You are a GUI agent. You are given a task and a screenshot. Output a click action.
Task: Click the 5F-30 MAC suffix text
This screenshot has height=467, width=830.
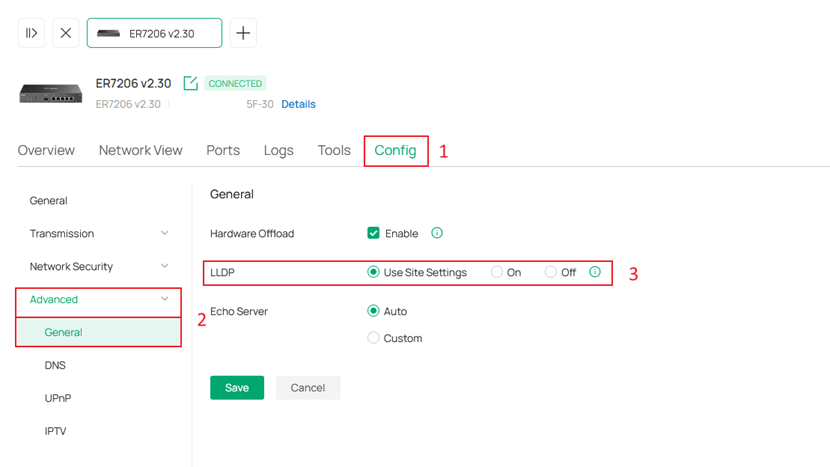pos(259,104)
